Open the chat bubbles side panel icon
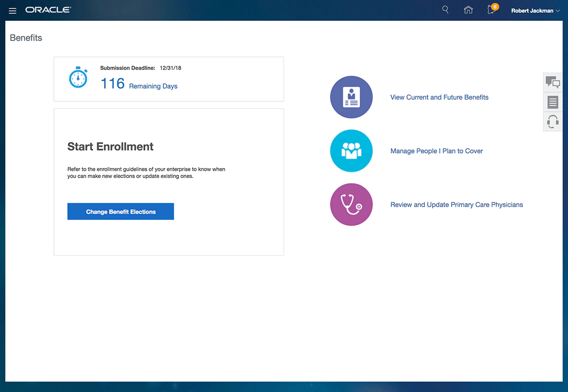Screen dimensions: 568x392 [552, 82]
